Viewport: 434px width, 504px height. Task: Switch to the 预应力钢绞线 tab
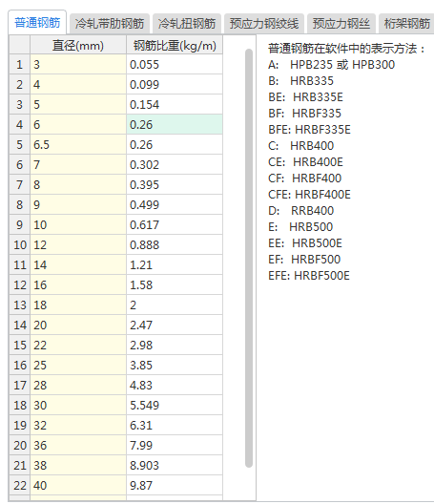tap(264, 24)
